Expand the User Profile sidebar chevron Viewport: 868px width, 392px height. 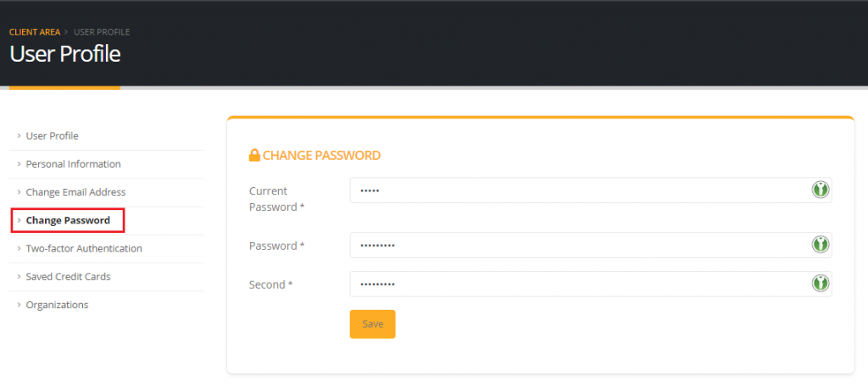(19, 135)
